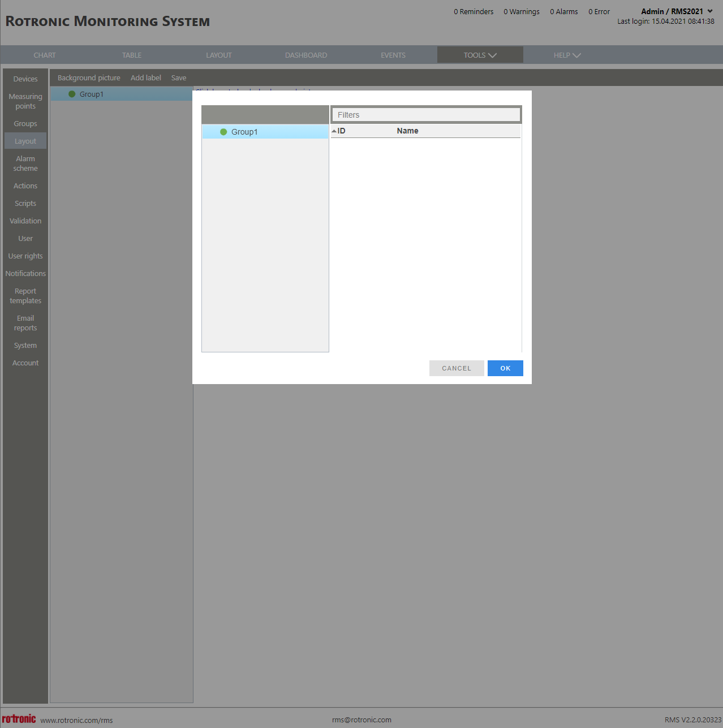The height and width of the screenshot is (728, 723).
Task: Open System in the sidebar
Action: (25, 345)
